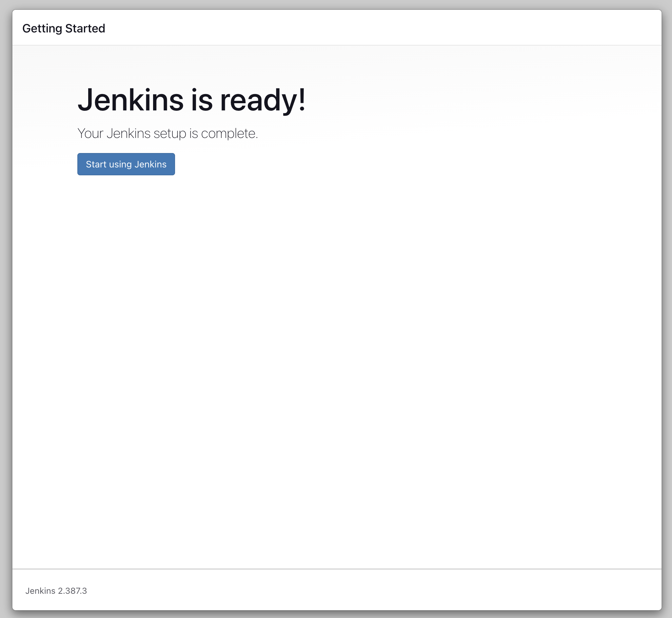
Task: Click the word Jenkins in the subtitle
Action: [128, 133]
